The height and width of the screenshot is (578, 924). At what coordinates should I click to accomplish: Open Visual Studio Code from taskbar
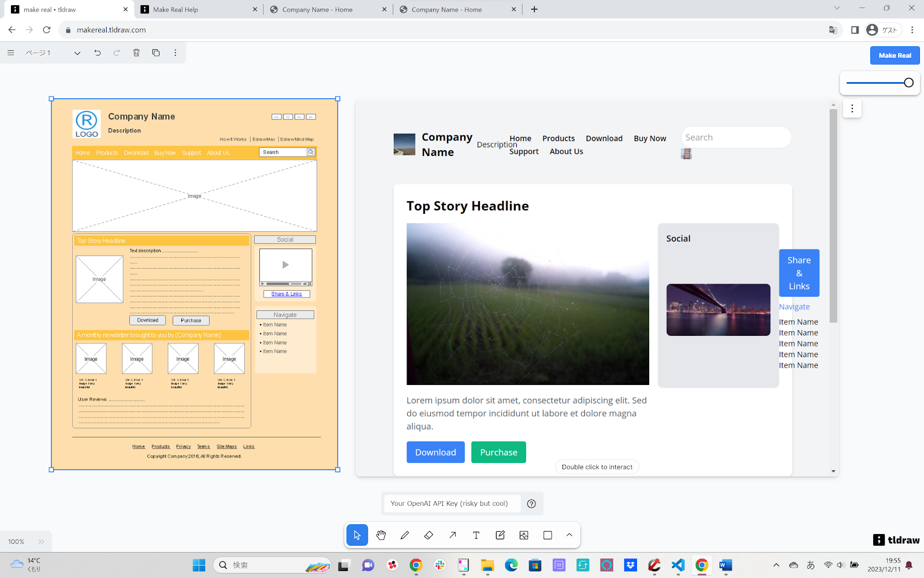click(x=678, y=565)
